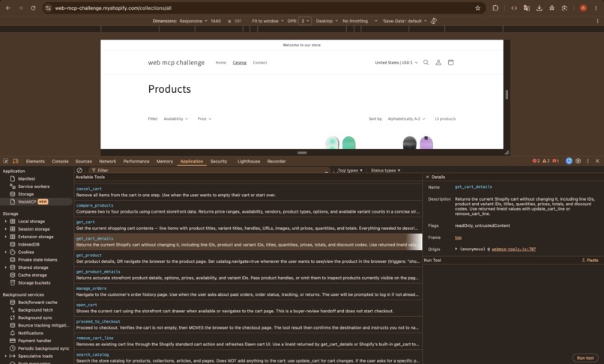This screenshot has height=364, width=604.
Task: Switch to the Sources tab
Action: tap(84, 161)
